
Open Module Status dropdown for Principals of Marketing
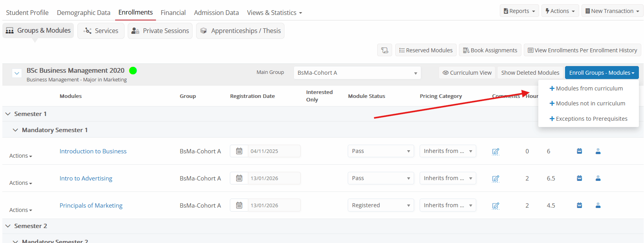(380, 205)
